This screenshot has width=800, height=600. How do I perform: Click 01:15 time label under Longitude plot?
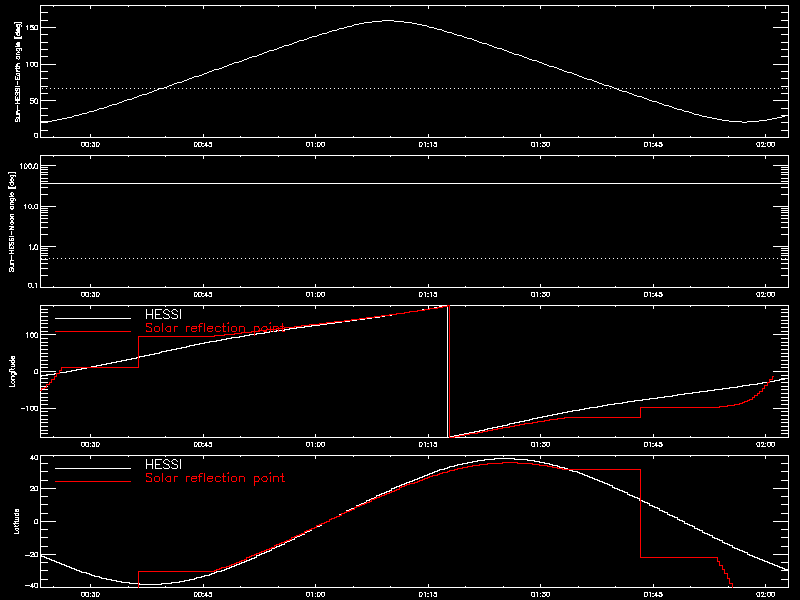coord(428,444)
